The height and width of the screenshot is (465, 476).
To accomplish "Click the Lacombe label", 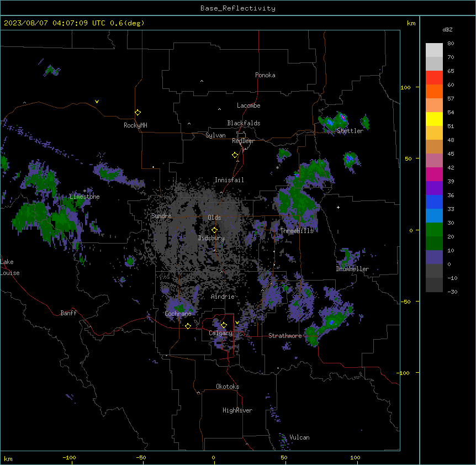I will point(248,105).
